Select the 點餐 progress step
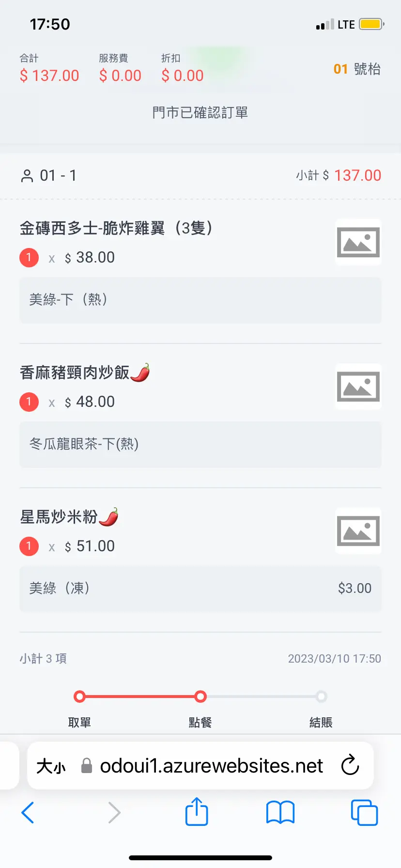This screenshot has height=868, width=401. click(200, 697)
